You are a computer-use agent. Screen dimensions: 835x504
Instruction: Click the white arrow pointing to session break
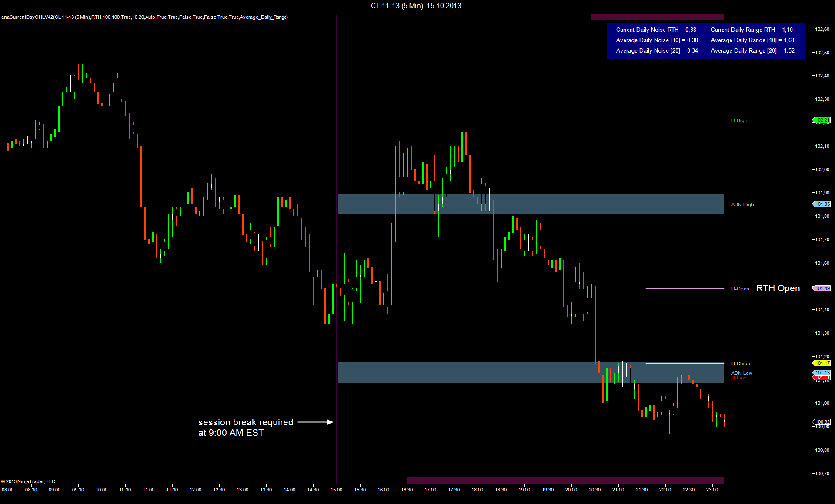(315, 422)
